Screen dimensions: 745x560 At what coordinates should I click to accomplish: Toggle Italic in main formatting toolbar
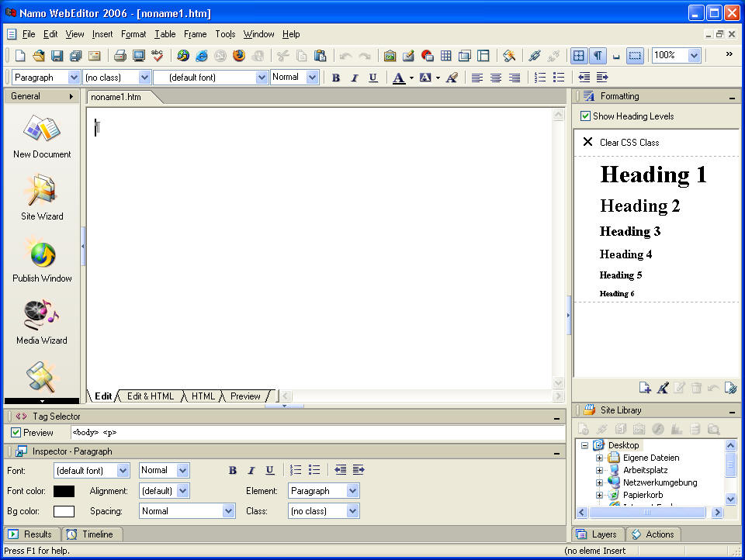tap(355, 78)
